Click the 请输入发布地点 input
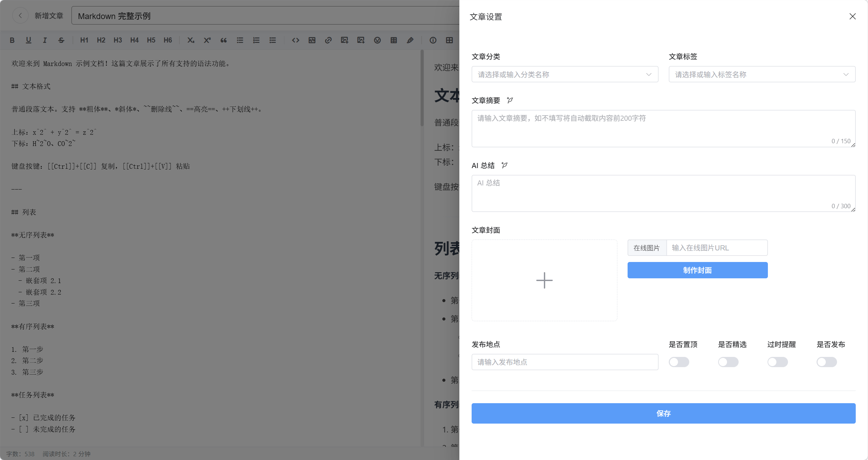Viewport: 868px width, 460px height. click(565, 362)
